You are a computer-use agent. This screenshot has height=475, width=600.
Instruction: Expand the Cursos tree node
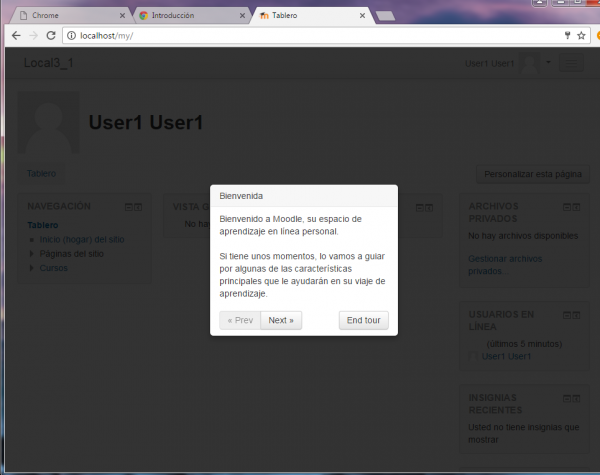(32, 268)
